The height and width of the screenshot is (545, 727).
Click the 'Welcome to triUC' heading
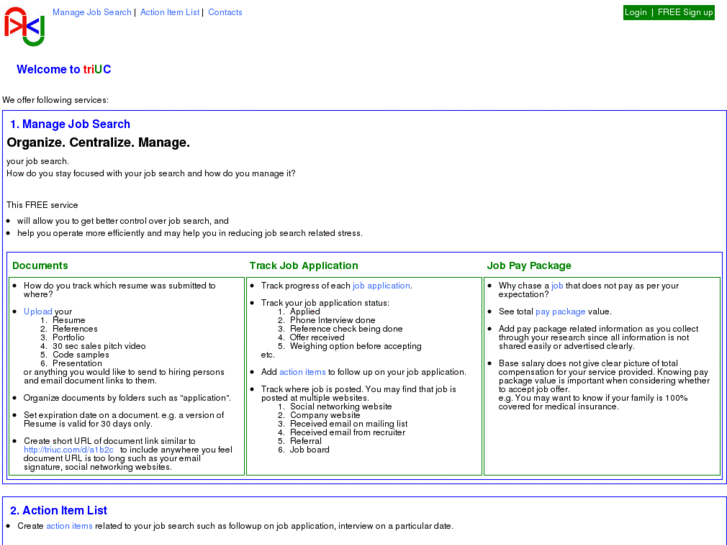click(x=64, y=70)
